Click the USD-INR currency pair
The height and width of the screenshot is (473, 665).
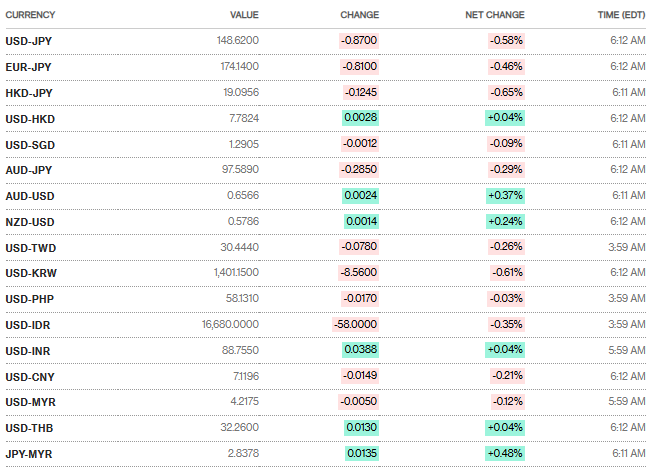click(x=28, y=350)
